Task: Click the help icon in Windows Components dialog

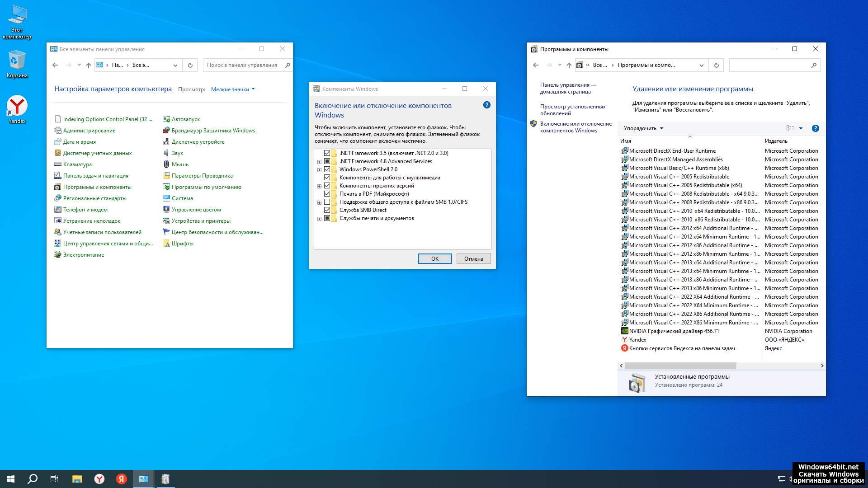Action: click(x=486, y=105)
